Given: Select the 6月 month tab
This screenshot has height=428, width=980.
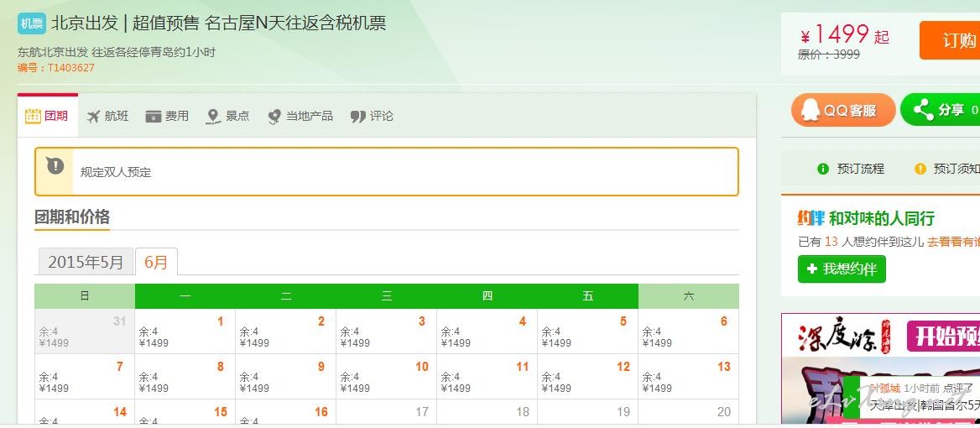Looking at the screenshot, I should coord(156,262).
